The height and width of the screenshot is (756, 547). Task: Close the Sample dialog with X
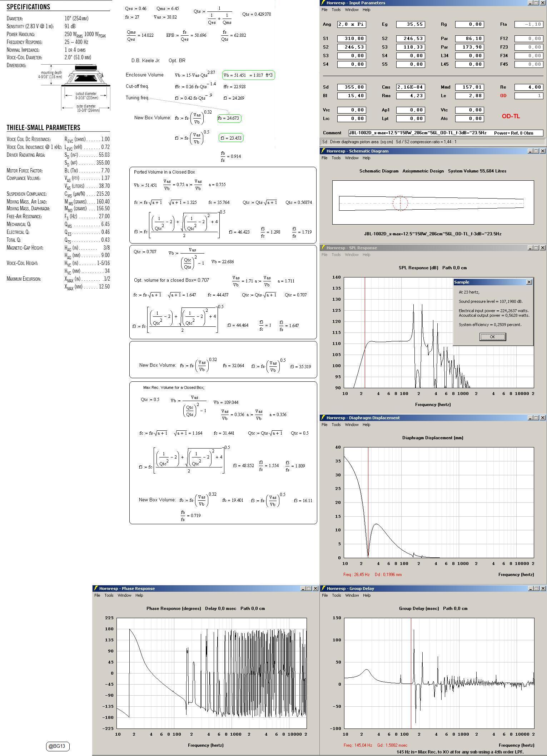tap(529, 282)
